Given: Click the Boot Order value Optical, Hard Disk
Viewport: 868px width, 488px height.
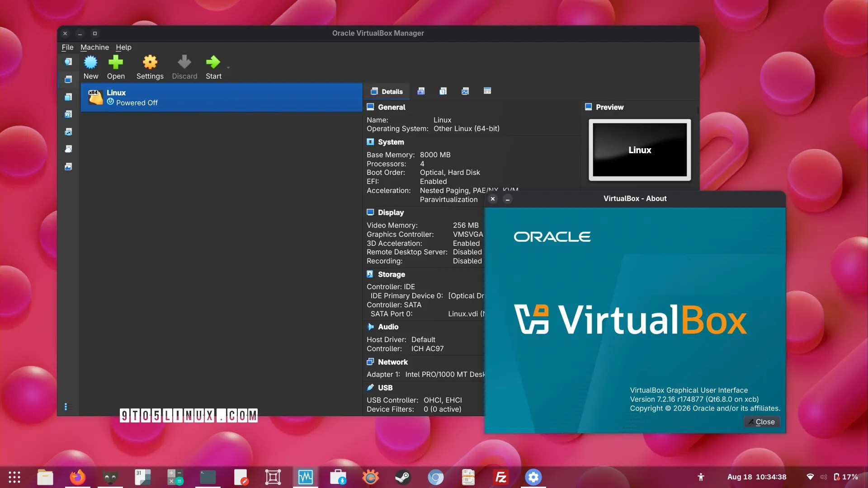Looking at the screenshot, I should [450, 172].
